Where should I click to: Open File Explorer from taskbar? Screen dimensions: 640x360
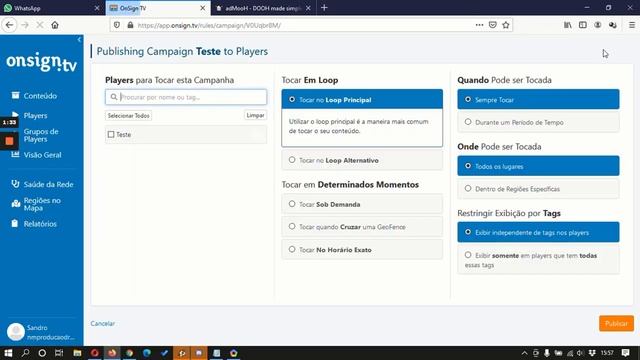coord(77,353)
